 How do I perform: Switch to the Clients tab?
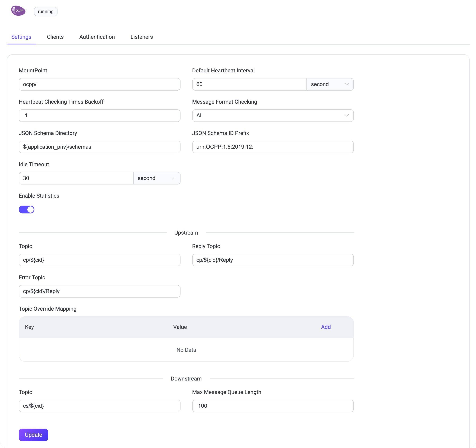pos(55,37)
